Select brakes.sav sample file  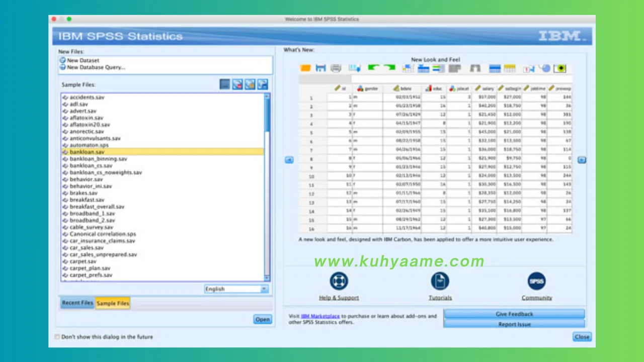(x=162, y=193)
